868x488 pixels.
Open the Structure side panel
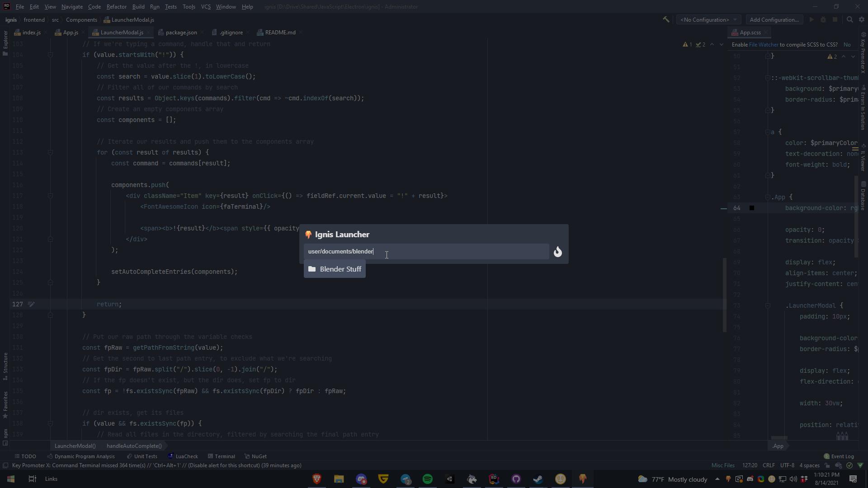pyautogui.click(x=5, y=366)
